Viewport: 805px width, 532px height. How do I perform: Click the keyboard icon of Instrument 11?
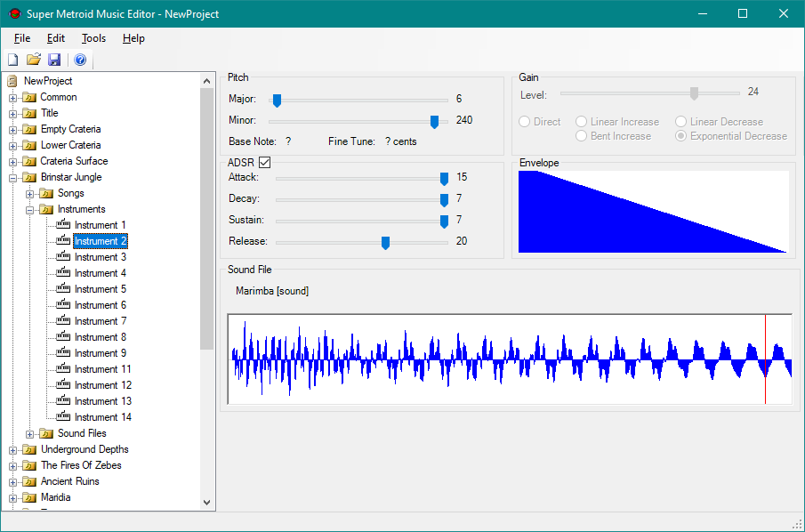pyautogui.click(x=63, y=368)
